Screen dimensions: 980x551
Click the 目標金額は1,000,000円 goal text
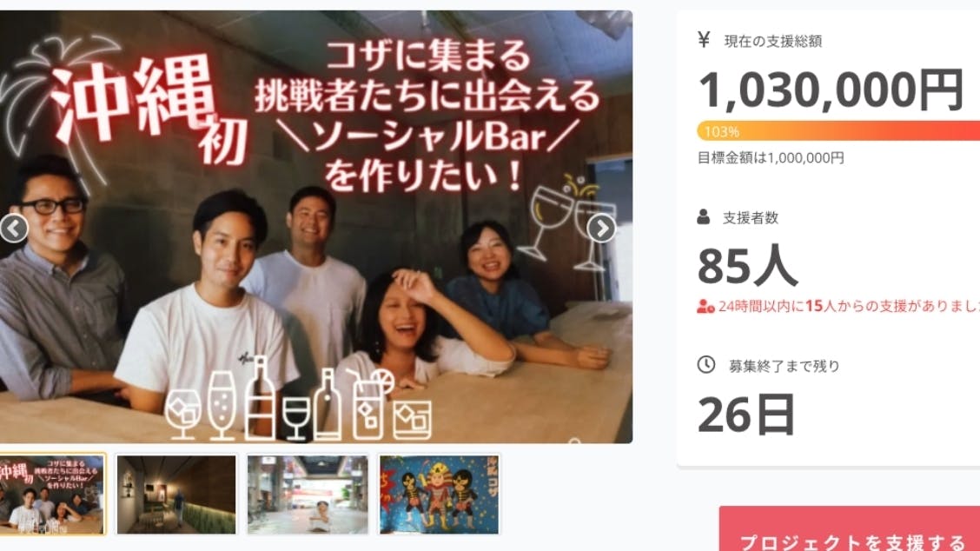[771, 157]
